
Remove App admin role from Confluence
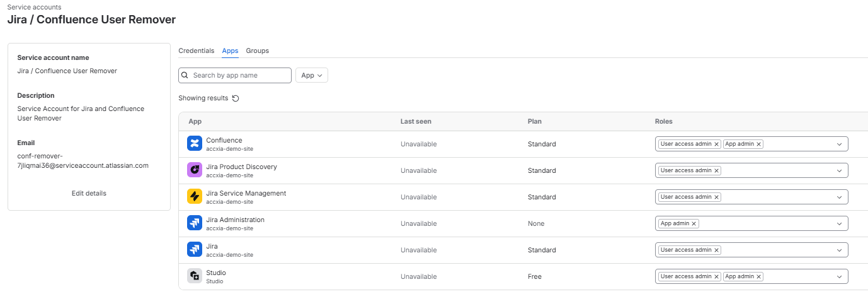tap(758, 144)
